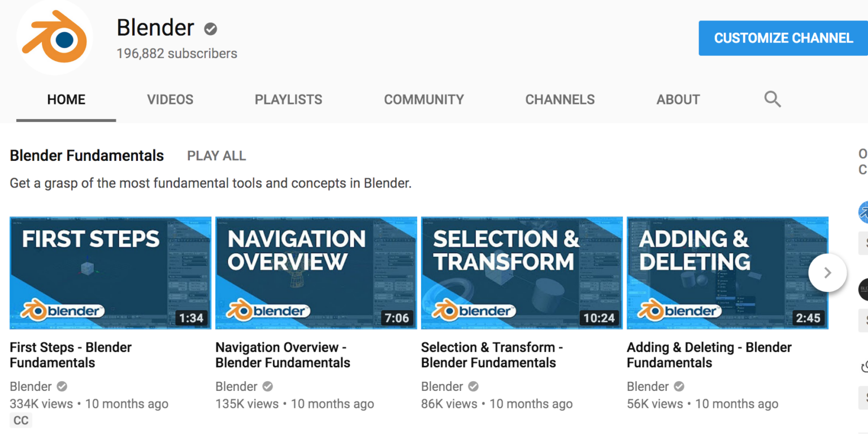Click the title First Steps - Blender Fundamentals
The height and width of the screenshot is (436, 868).
tap(71, 355)
